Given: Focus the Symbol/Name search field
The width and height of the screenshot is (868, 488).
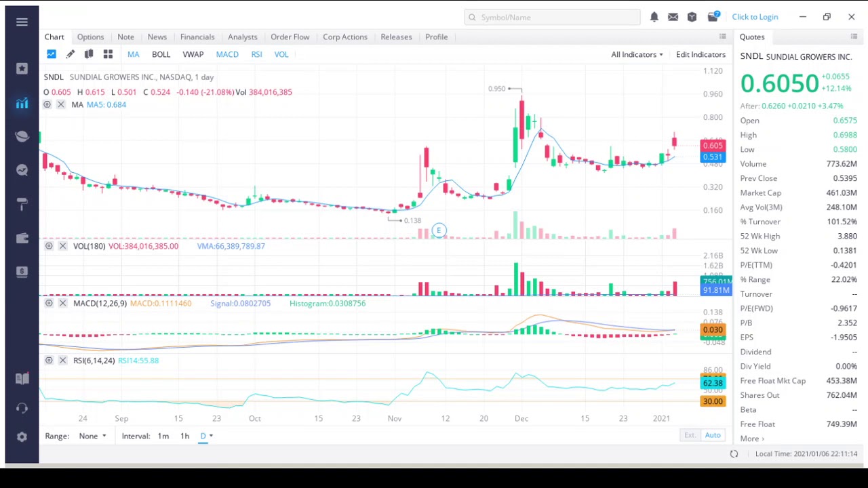Looking at the screenshot, I should 552,17.
